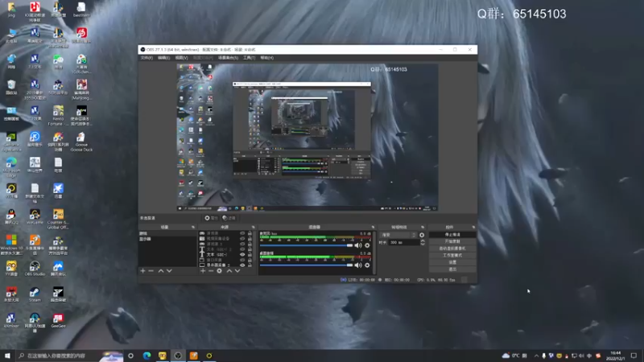Open 麦克风/Aux audio settings gear
The image size is (644, 362).
click(367, 245)
